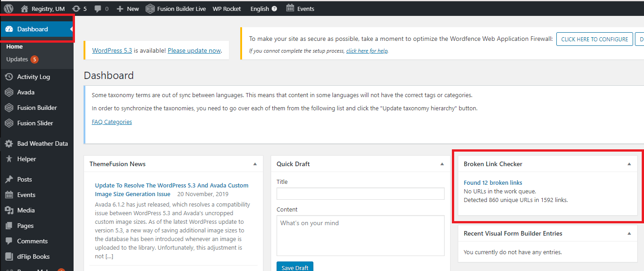
Task: Click 'You currently do not have any entries.' text
Action: tap(513, 252)
